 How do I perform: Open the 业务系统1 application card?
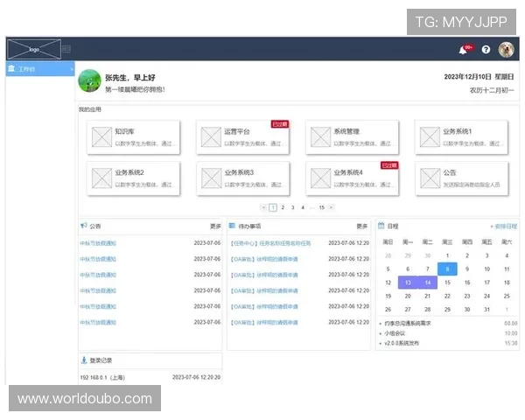pyautogui.click(x=462, y=137)
